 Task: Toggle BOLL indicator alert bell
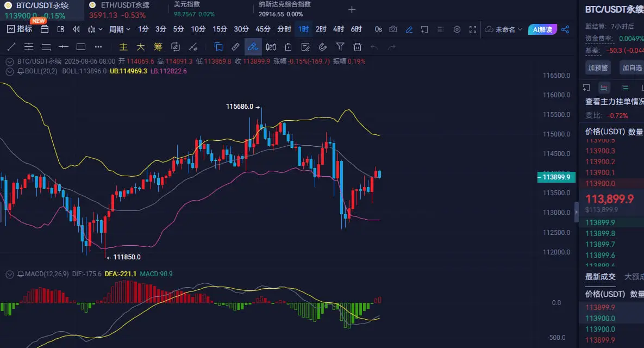pyautogui.click(x=21, y=71)
